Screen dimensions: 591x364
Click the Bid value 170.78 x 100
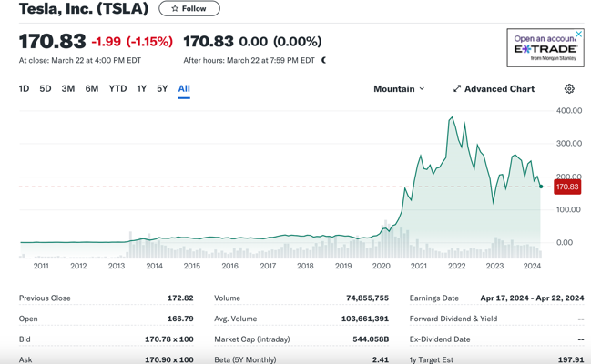168,339
